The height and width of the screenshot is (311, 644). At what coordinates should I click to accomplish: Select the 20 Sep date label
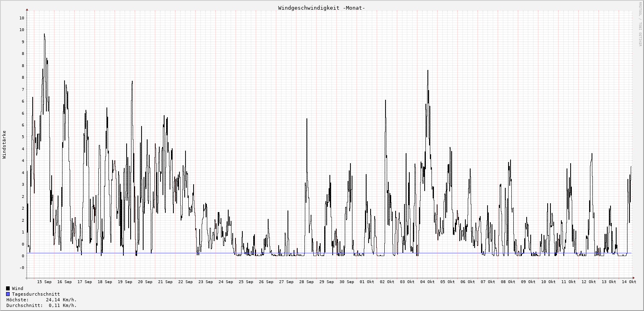pos(145,282)
